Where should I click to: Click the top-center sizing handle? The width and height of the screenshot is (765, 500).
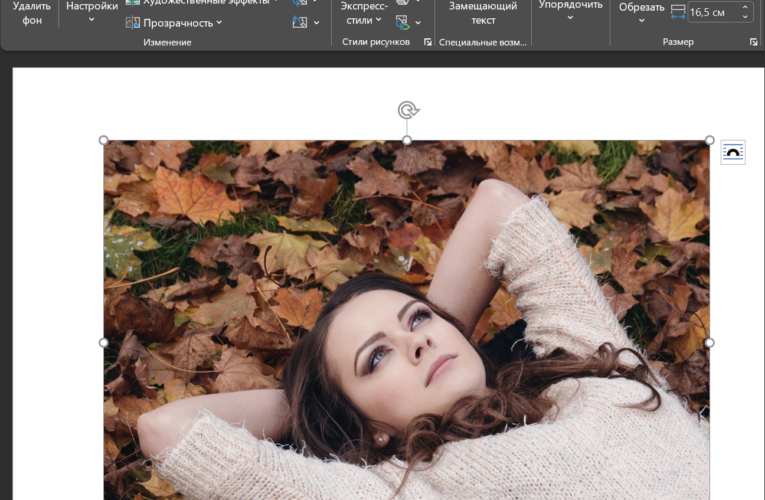[407, 140]
